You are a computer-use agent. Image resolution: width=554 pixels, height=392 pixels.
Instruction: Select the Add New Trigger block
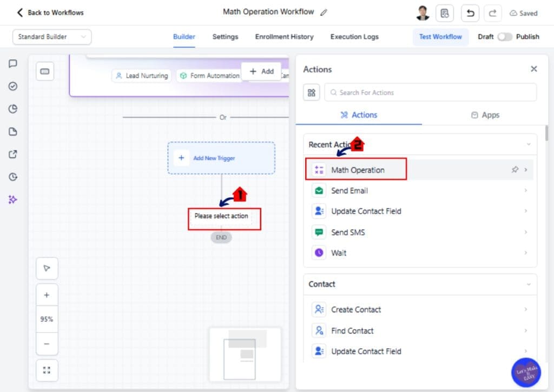click(221, 158)
